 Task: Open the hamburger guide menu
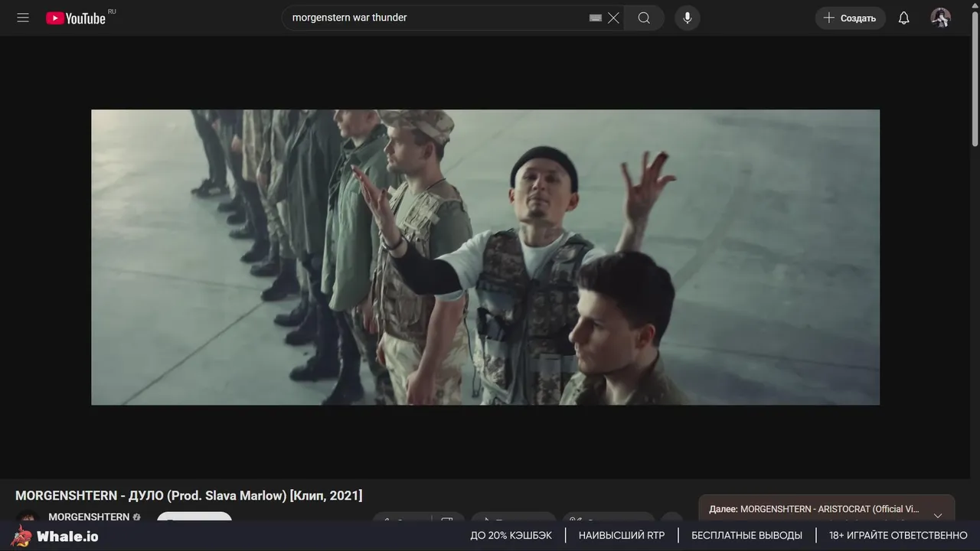(x=23, y=18)
